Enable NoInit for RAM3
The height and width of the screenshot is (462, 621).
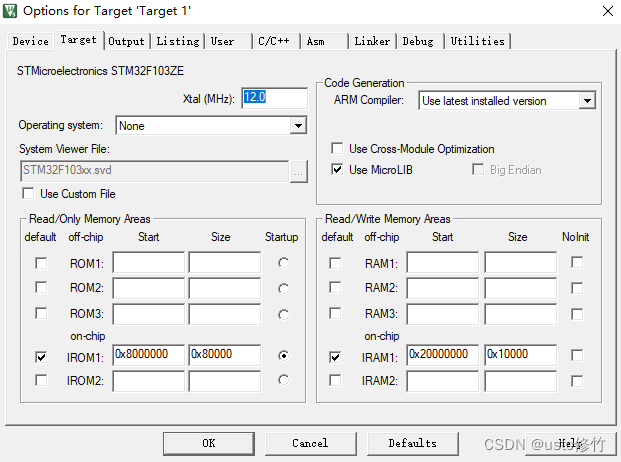(x=577, y=314)
